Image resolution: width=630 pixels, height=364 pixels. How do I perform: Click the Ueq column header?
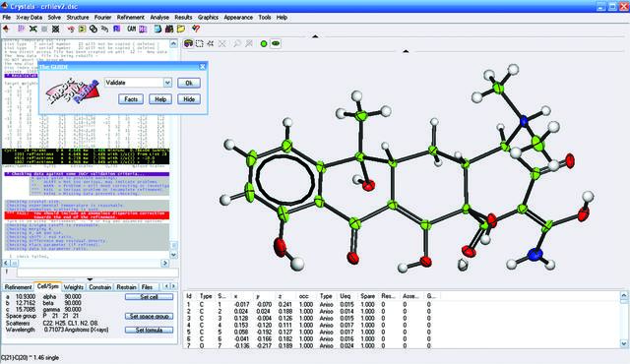click(x=346, y=296)
